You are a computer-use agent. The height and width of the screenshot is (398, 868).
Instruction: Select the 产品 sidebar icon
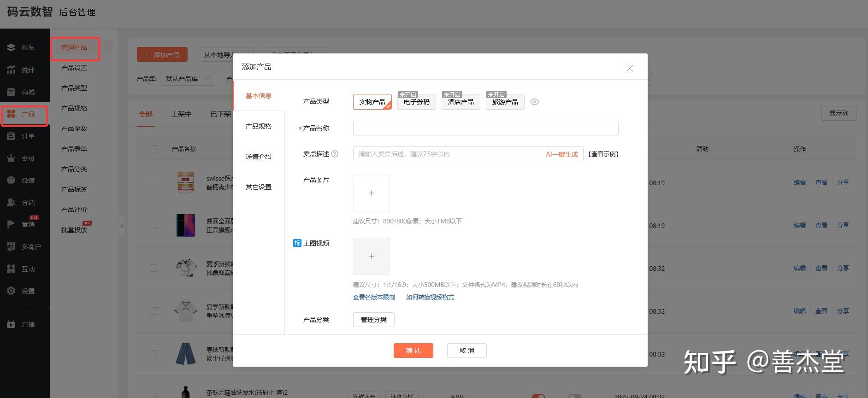[x=12, y=114]
